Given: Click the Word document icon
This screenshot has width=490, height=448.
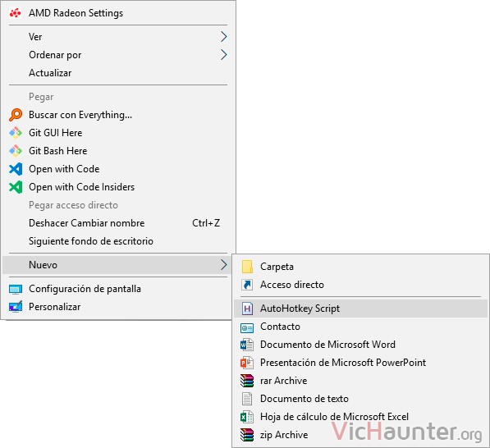Looking at the screenshot, I should (x=247, y=345).
